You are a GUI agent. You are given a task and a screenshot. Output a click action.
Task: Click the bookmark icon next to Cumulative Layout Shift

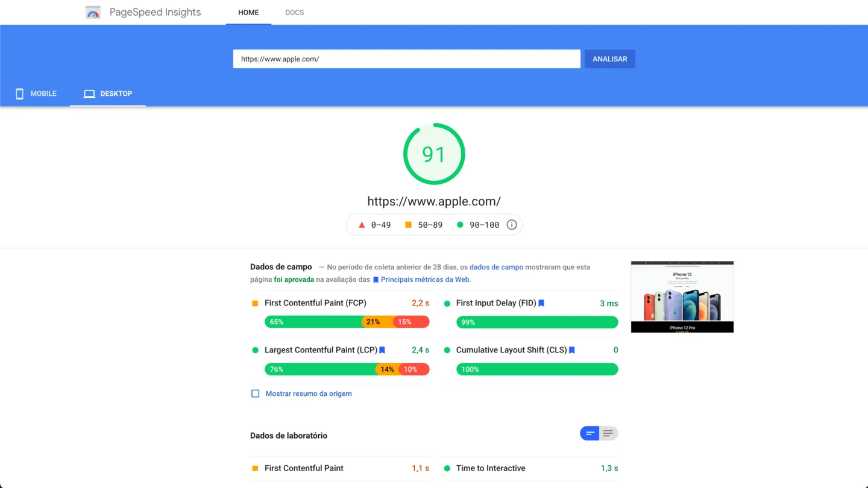tap(572, 350)
